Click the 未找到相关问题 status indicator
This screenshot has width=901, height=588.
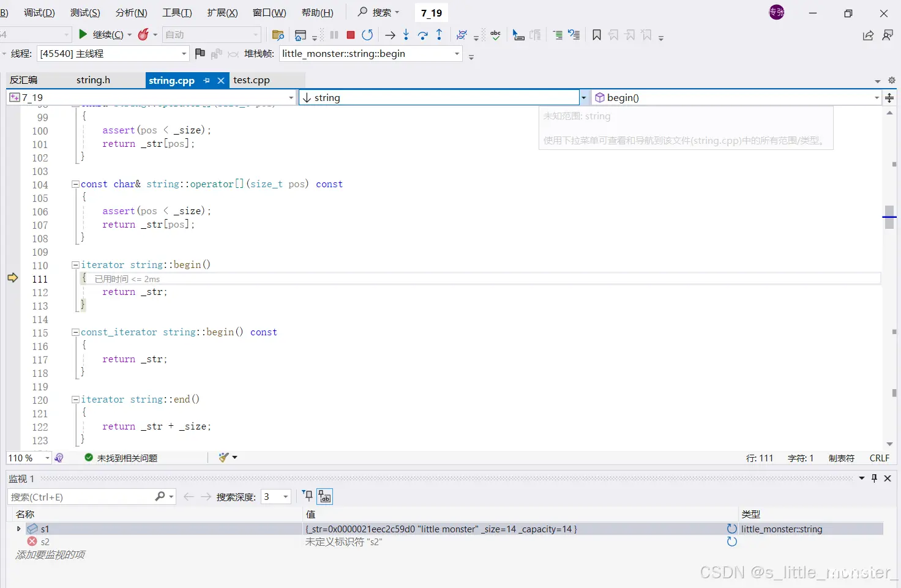pyautogui.click(x=121, y=458)
